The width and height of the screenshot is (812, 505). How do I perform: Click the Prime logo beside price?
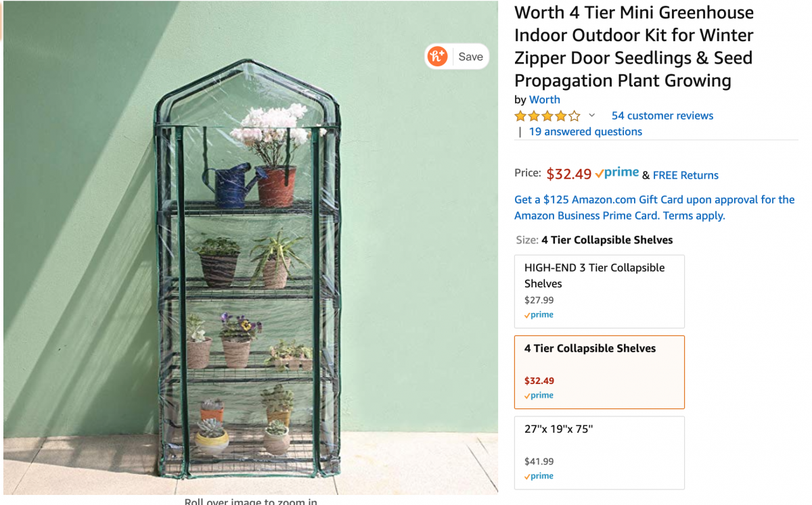[x=617, y=173]
